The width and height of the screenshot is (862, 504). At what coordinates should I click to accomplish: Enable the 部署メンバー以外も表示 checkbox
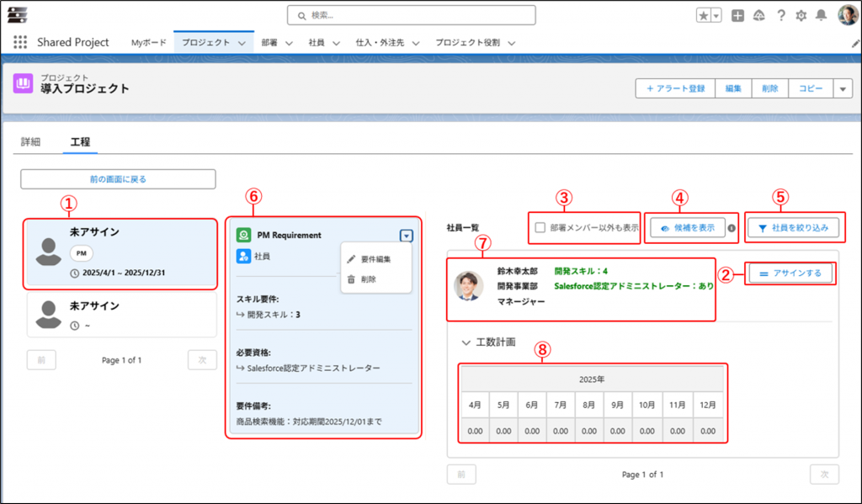click(540, 227)
